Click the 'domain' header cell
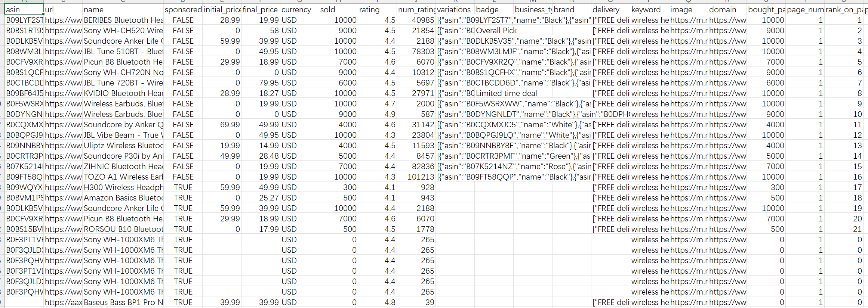The height and width of the screenshot is (308, 868). coord(727,9)
